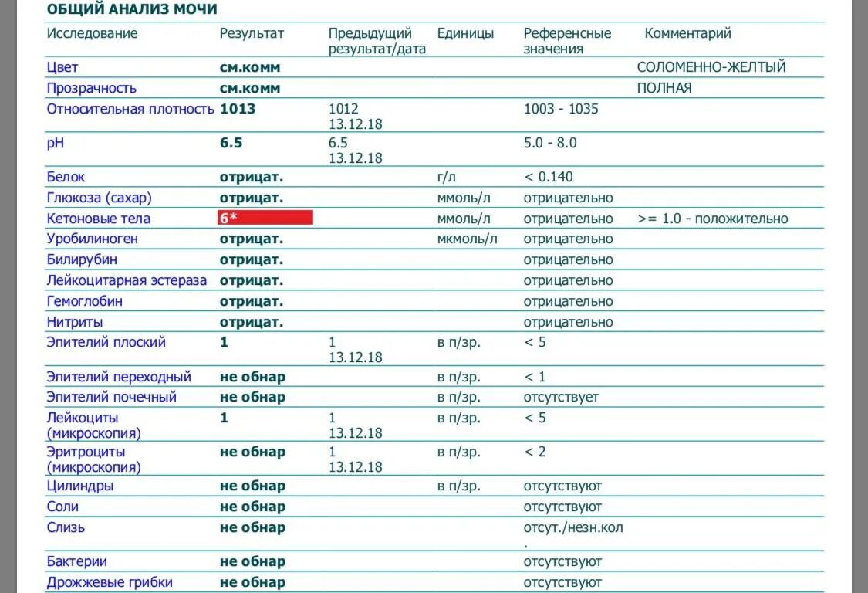Select 'Бактерии' row label
This screenshot has height=593, width=868.
click(x=77, y=561)
